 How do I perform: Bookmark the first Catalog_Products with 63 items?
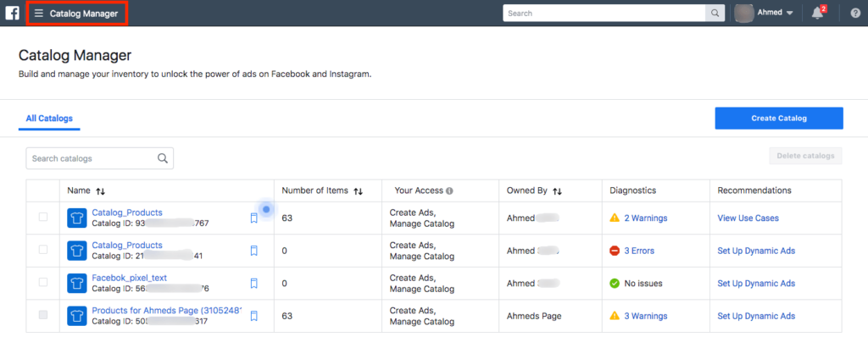coord(254,218)
